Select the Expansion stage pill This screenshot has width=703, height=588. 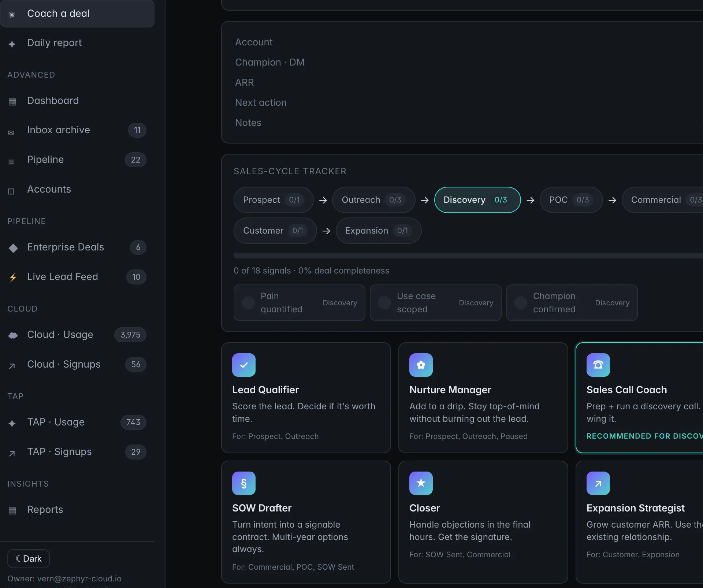379,231
